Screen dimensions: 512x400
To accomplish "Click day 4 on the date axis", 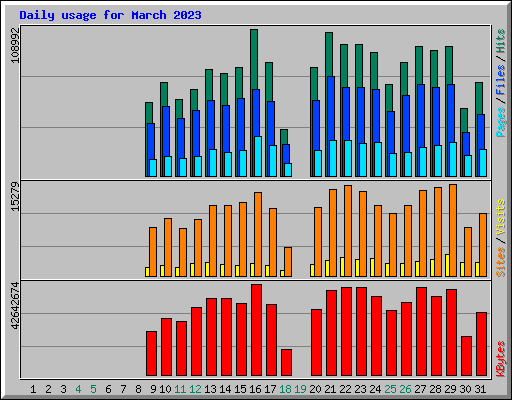I will pyautogui.click(x=78, y=389).
